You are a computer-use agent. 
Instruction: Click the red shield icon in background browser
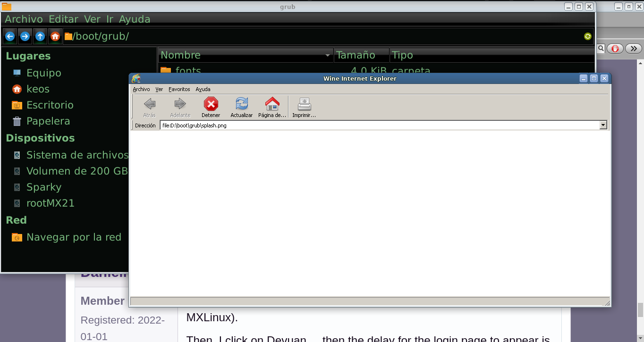pos(615,48)
